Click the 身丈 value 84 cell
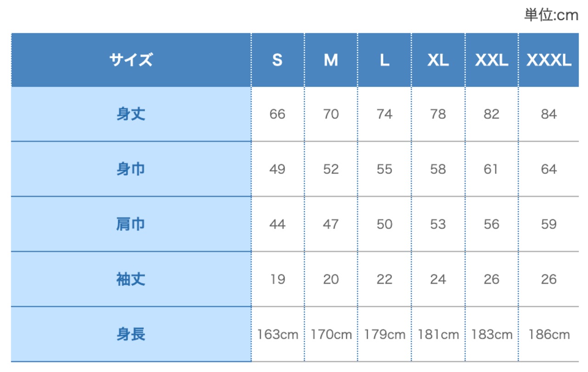Viewport: 588px width, 372px height. (x=549, y=114)
